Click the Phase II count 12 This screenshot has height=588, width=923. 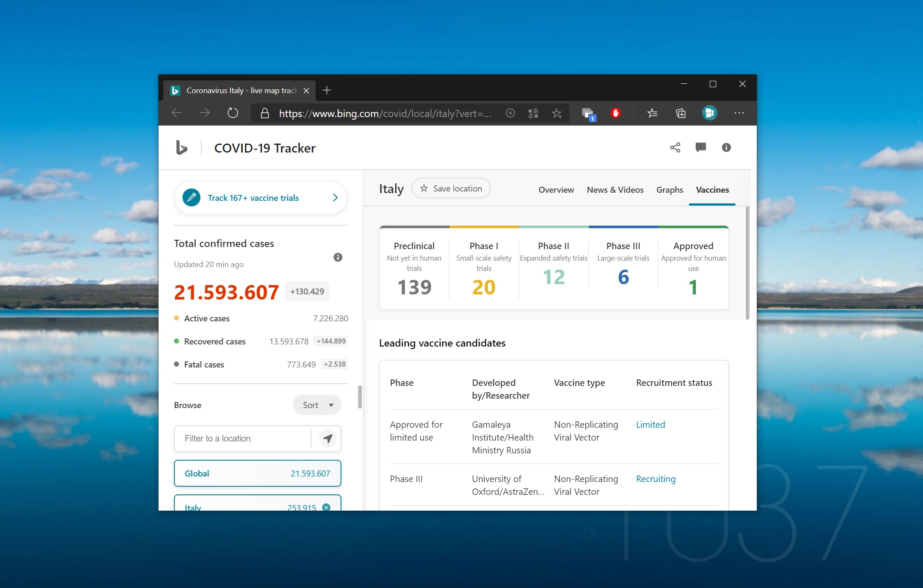pyautogui.click(x=554, y=277)
